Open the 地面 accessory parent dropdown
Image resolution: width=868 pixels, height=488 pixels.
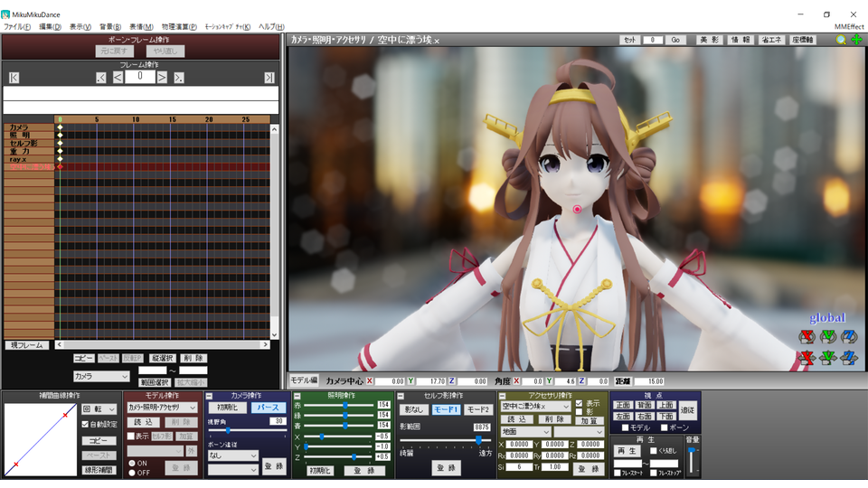525,432
